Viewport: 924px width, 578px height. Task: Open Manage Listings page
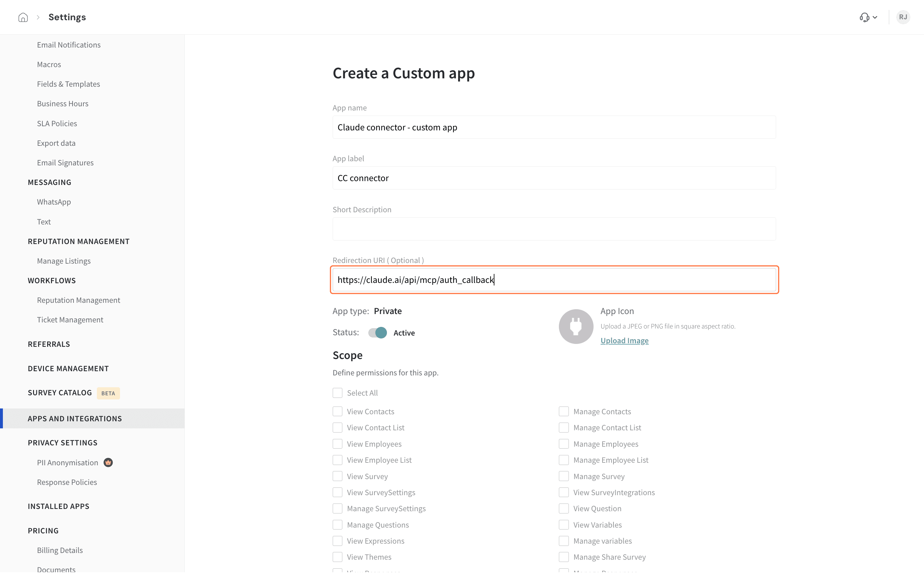pyautogui.click(x=64, y=261)
